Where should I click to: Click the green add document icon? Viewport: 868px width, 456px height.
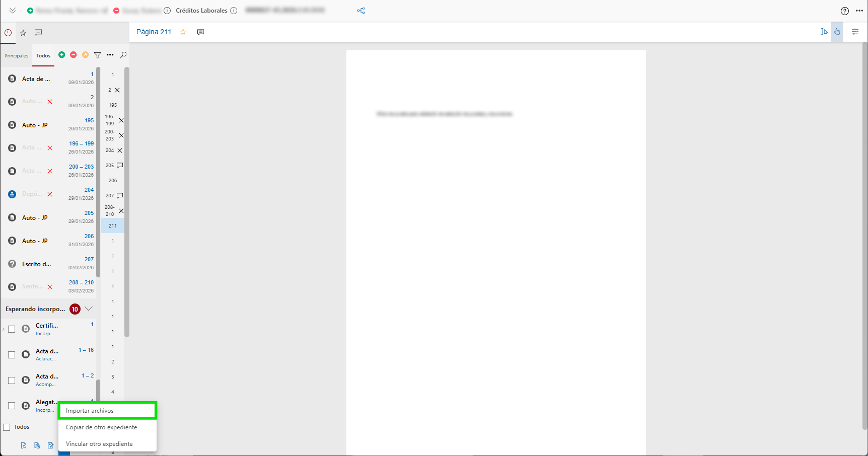pyautogui.click(x=61, y=55)
